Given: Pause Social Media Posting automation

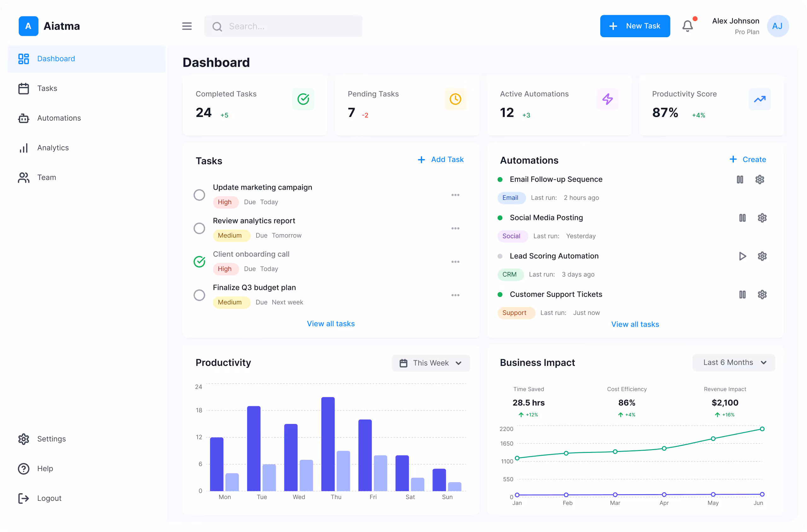Looking at the screenshot, I should [742, 218].
